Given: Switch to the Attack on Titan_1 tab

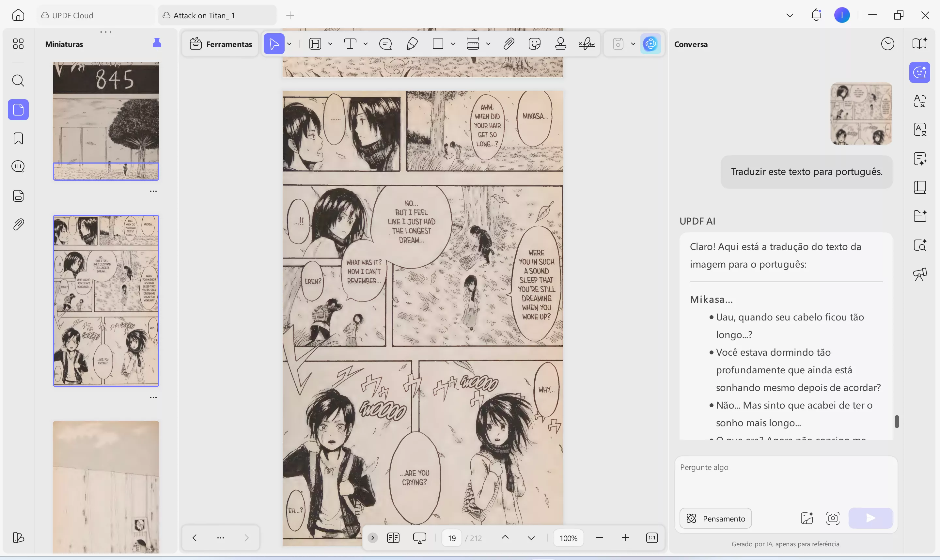Looking at the screenshot, I should point(217,15).
